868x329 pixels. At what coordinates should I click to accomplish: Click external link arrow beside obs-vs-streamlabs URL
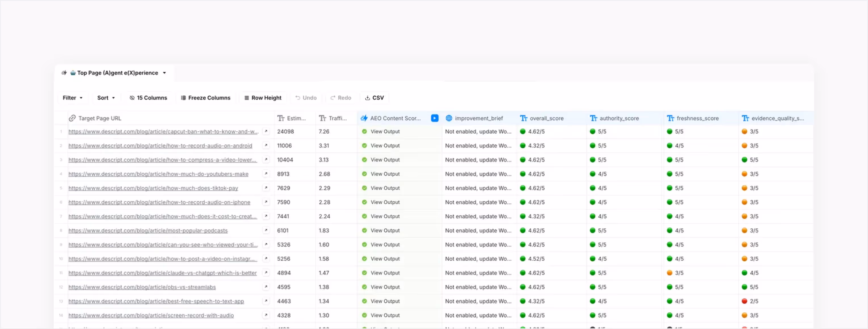(266, 287)
